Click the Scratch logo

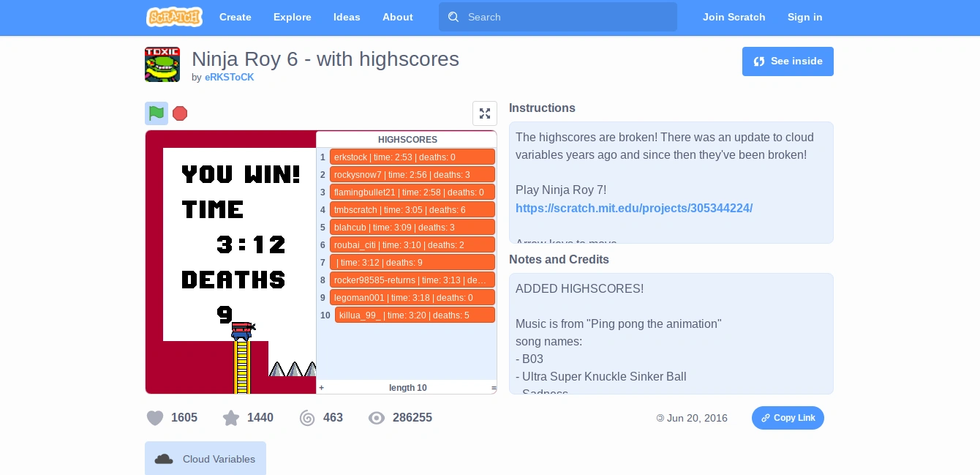(174, 17)
